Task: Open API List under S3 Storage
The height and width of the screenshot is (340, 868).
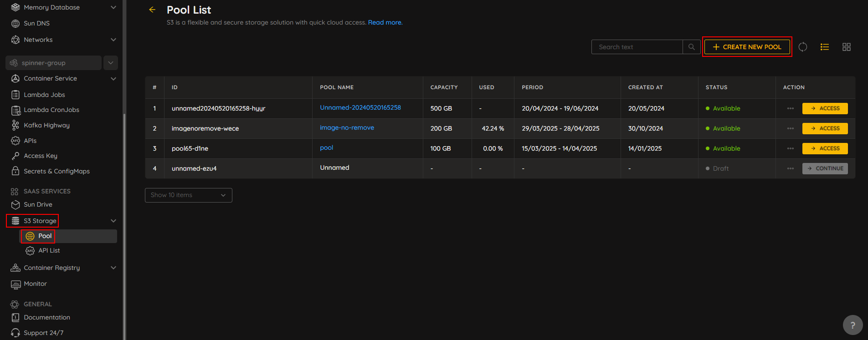Action: 49,250
